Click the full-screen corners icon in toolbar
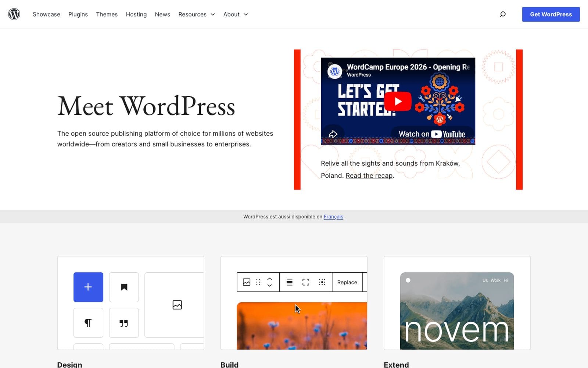Viewport: 588px width, 368px height. (x=306, y=282)
